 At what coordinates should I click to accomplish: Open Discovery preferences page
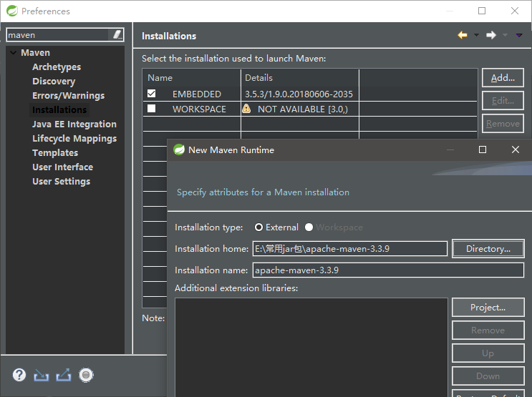(54, 82)
